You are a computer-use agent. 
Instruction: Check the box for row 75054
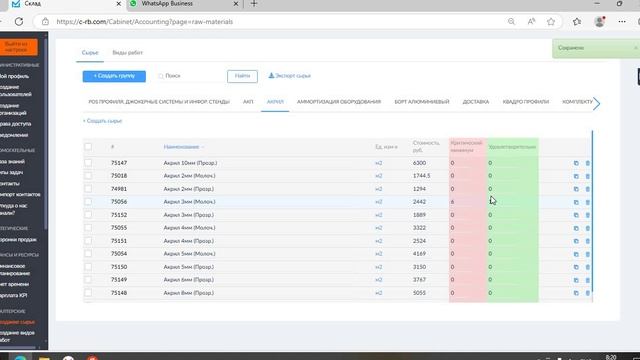click(x=88, y=254)
